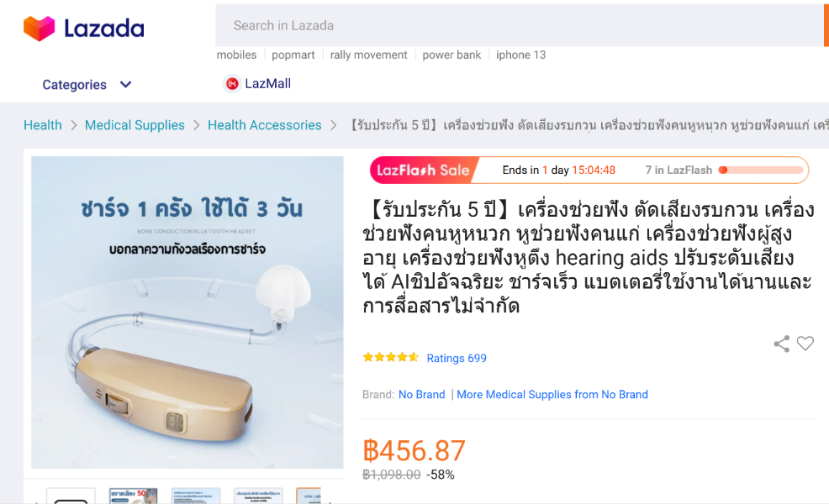Pick the "power bank" search suggestion
The height and width of the screenshot is (504, 829).
451,55
